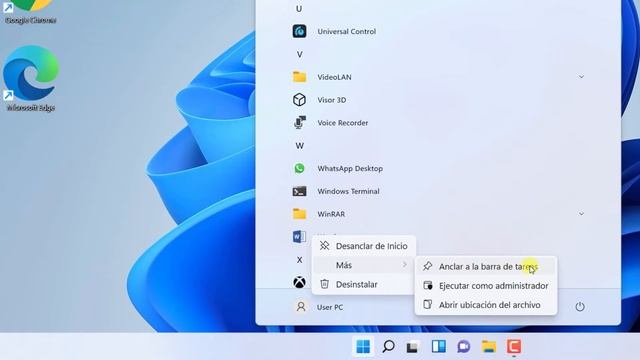Jump to letter U section header
640x360 pixels.
(x=299, y=9)
